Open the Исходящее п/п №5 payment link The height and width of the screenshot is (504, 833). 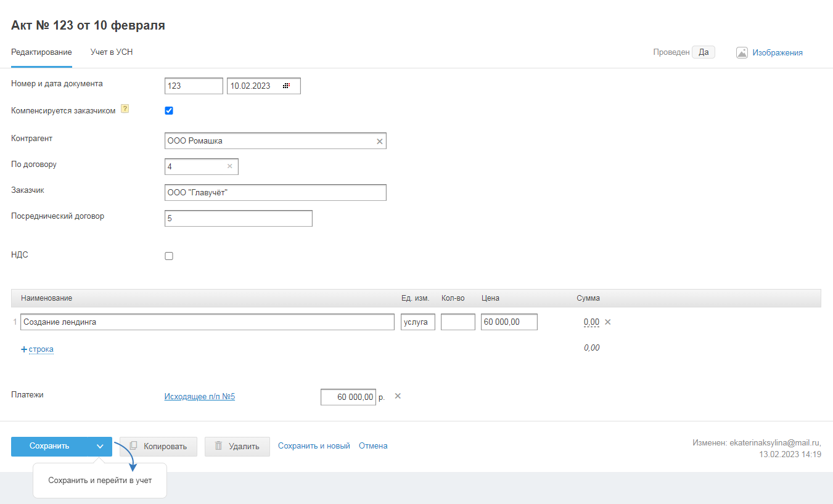tap(200, 397)
